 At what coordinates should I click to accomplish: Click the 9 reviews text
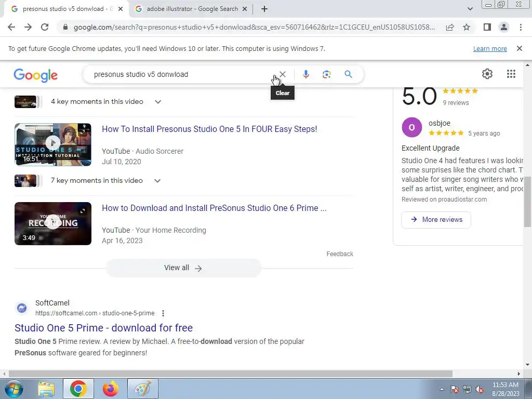pos(456,102)
